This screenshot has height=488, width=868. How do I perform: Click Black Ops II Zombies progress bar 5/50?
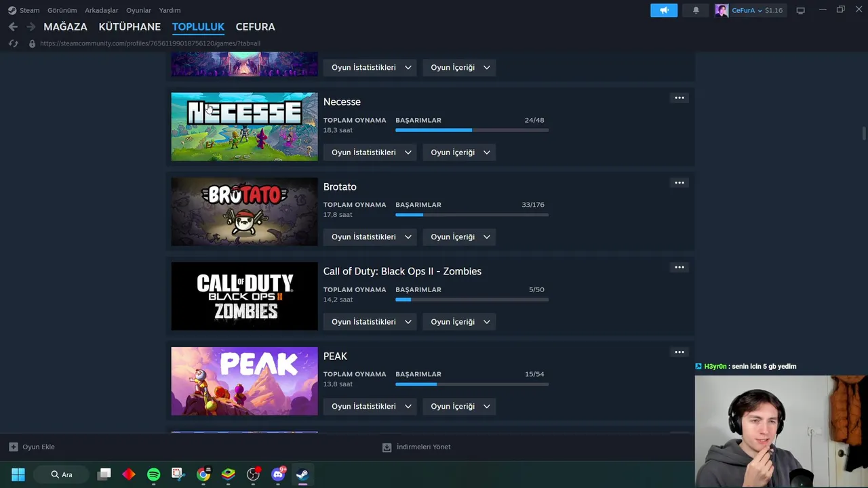[472, 300]
